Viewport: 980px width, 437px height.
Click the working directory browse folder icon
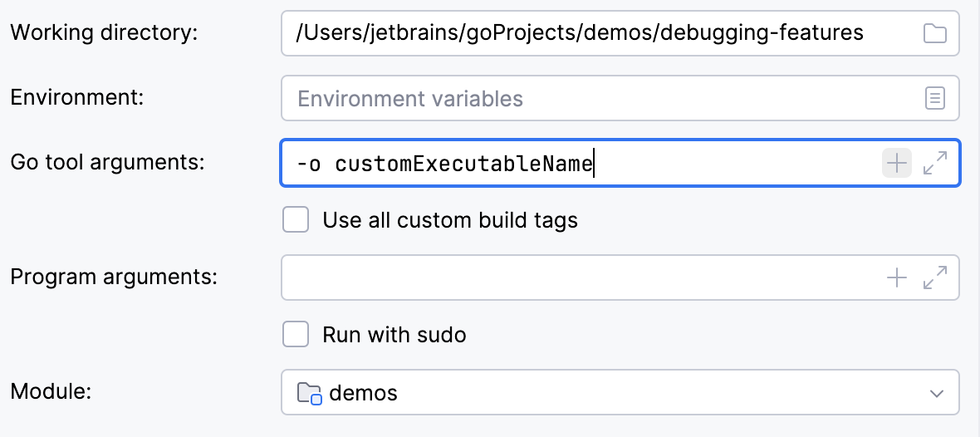pyautogui.click(x=935, y=33)
